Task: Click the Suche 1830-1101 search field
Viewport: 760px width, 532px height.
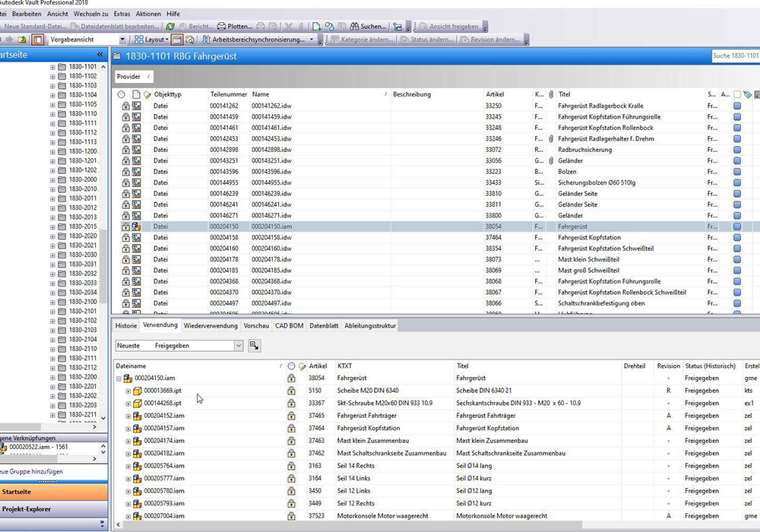Action: coord(734,56)
